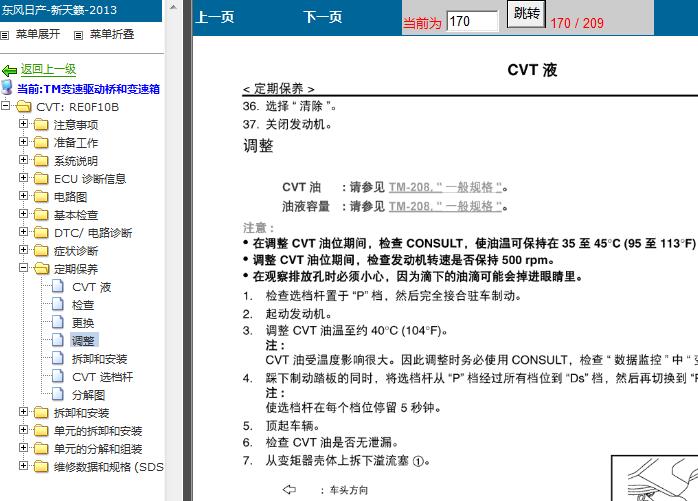The width and height of the screenshot is (698, 501).
Task: Click the green back arrow icon
Action: (9, 70)
